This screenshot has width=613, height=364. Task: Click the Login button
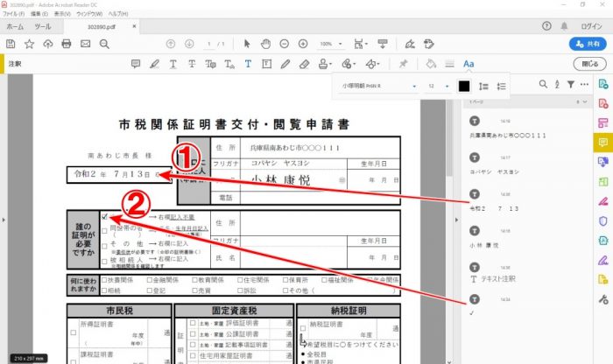tap(591, 26)
